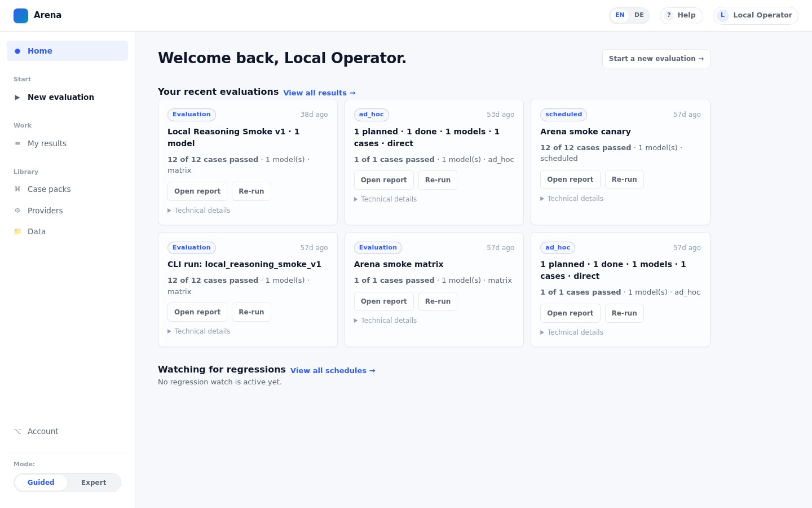The height and width of the screenshot is (508, 812).
Task: Click the list icon beside My results
Action: (x=17, y=143)
